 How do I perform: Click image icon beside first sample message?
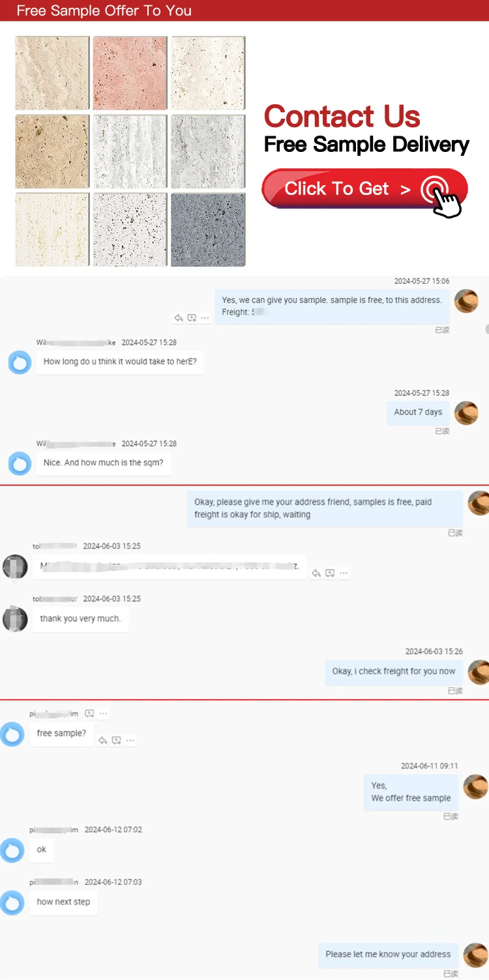tap(192, 318)
